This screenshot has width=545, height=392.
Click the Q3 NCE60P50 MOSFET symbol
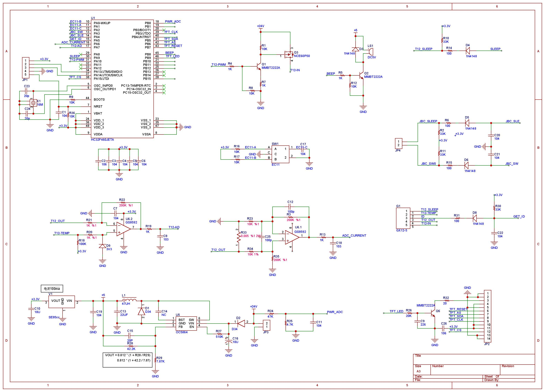[289, 55]
